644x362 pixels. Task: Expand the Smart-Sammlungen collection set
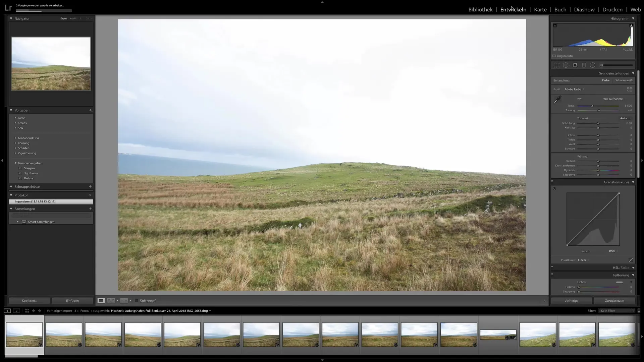point(18,222)
